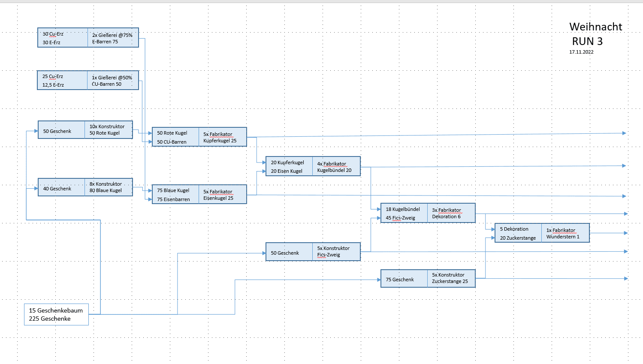Select '50 Rote Kugel' in the Kupferkugel box

coord(172,133)
